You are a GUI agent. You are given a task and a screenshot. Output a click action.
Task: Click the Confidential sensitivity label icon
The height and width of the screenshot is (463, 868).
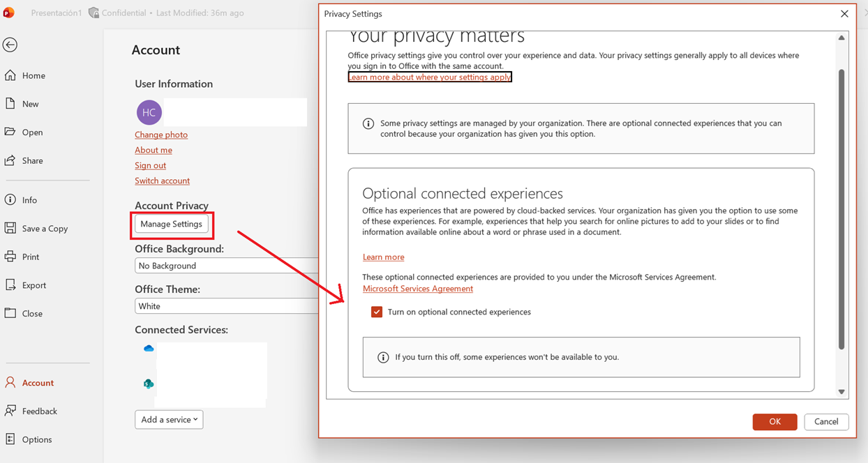point(93,13)
